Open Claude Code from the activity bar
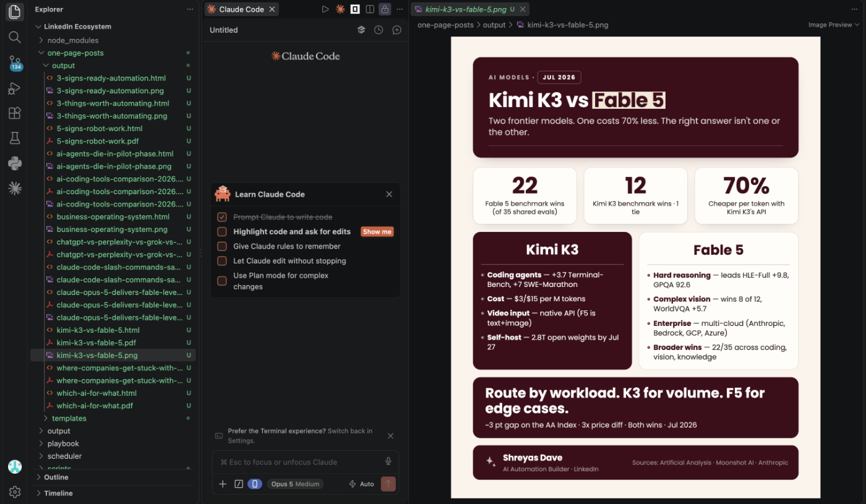866x504 pixels. [15, 189]
